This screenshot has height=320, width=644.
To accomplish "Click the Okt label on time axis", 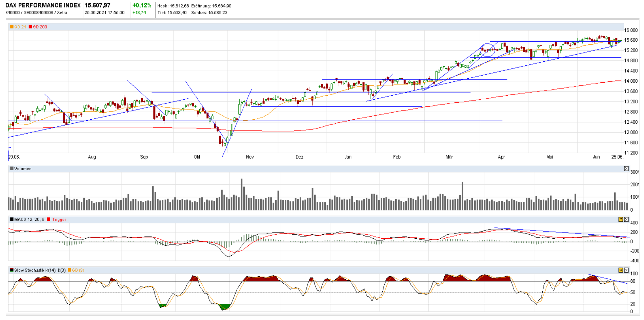I will click(197, 157).
